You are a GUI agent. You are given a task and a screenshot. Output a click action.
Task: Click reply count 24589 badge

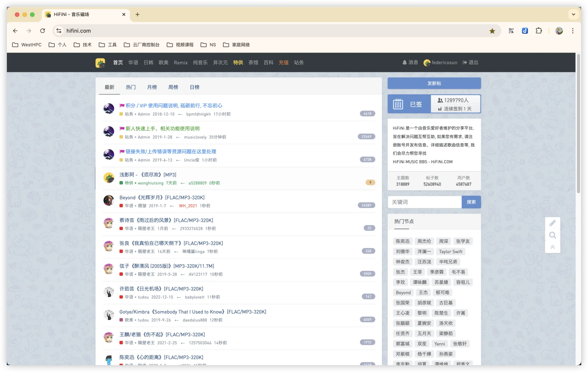tap(366, 205)
